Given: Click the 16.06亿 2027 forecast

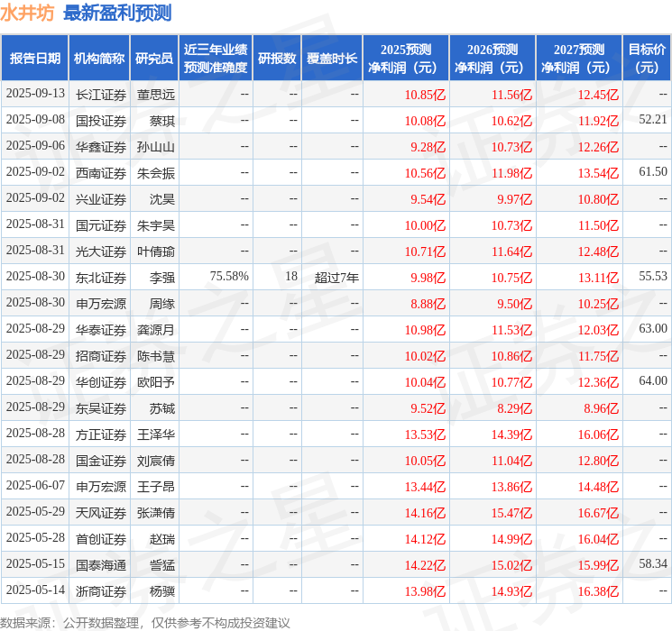Looking at the screenshot, I should 598,434.
